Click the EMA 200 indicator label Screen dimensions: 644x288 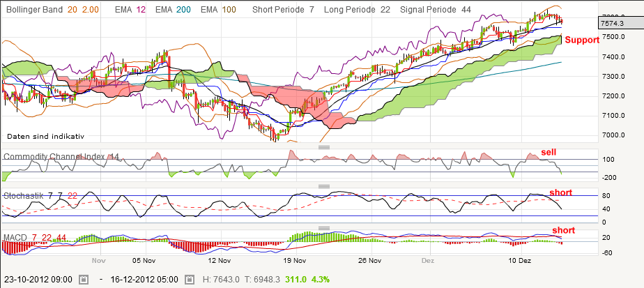[174, 10]
